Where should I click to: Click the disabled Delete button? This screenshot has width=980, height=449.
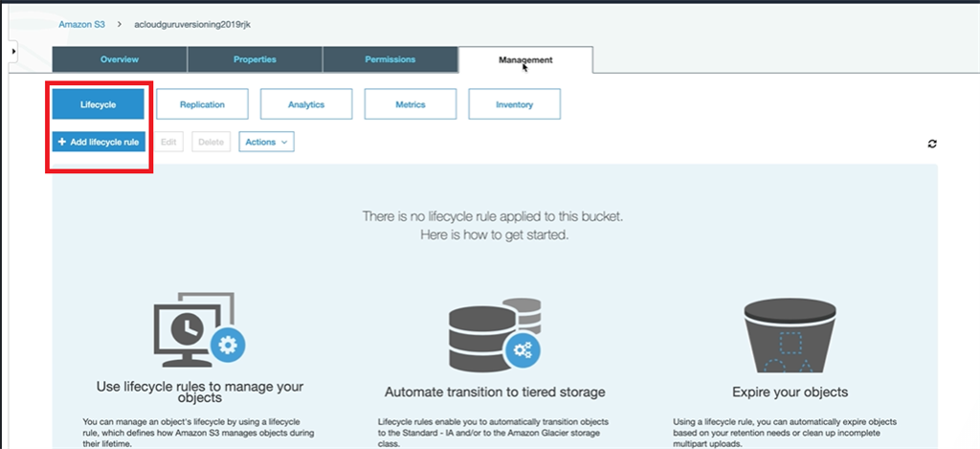tap(212, 142)
